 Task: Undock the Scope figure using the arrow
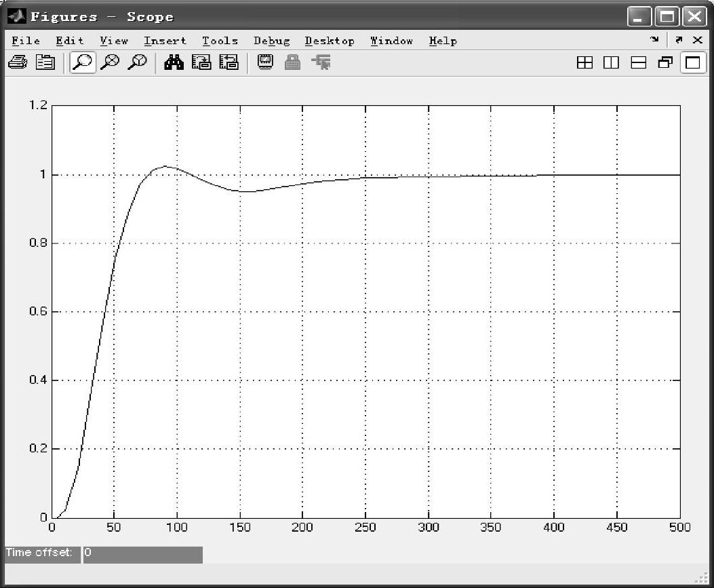(x=679, y=40)
